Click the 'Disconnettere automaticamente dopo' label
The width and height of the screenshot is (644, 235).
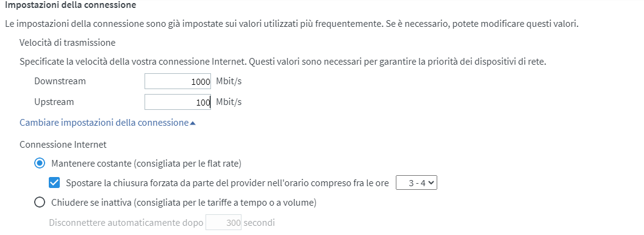(126, 223)
